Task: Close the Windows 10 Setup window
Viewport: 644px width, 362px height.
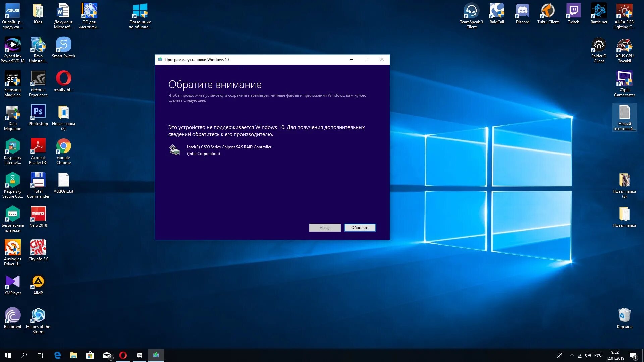Action: (381, 59)
